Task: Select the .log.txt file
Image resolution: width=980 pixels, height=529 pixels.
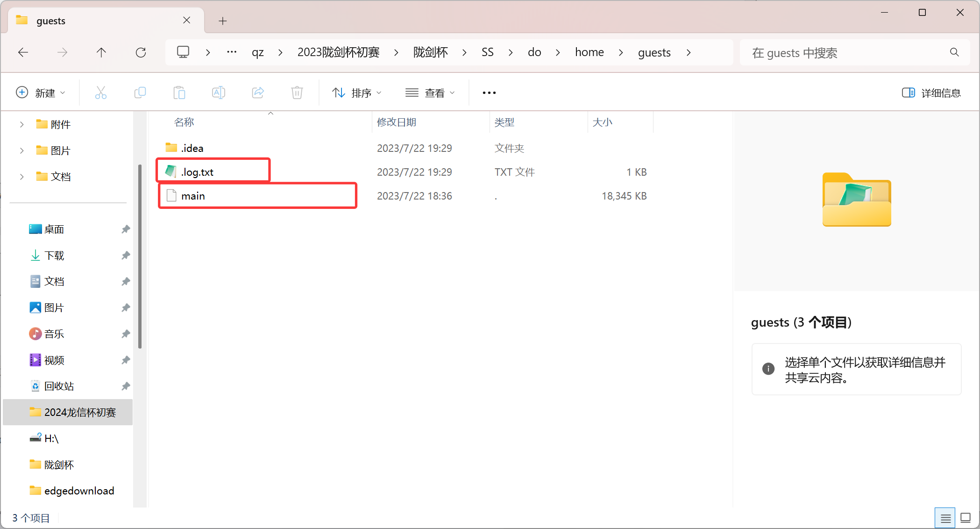Action: click(x=198, y=172)
